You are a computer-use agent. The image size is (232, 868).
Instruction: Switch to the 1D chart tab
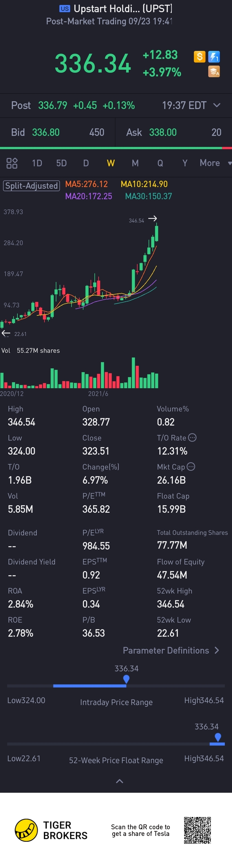pyautogui.click(x=37, y=163)
